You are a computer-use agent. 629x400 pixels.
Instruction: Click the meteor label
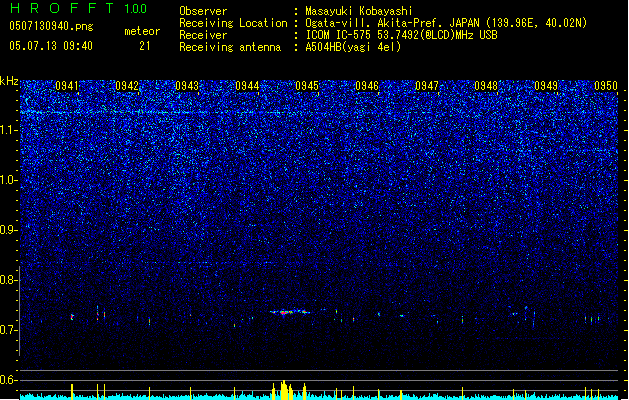142,31
